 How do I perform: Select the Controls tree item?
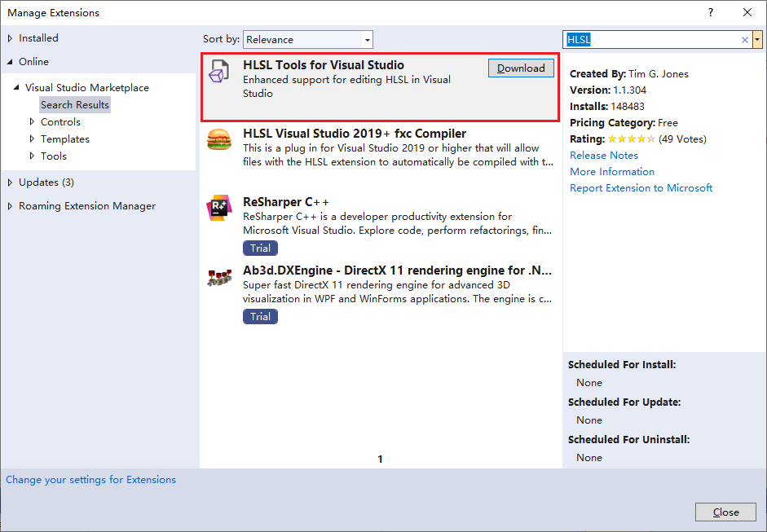point(60,121)
